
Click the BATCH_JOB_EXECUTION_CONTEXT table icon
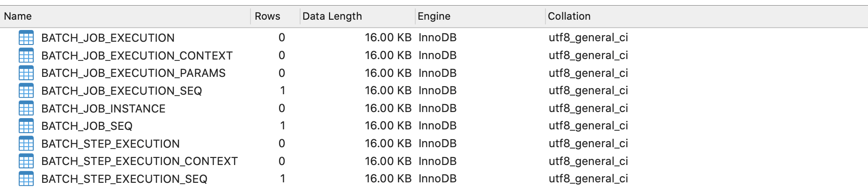click(26, 55)
